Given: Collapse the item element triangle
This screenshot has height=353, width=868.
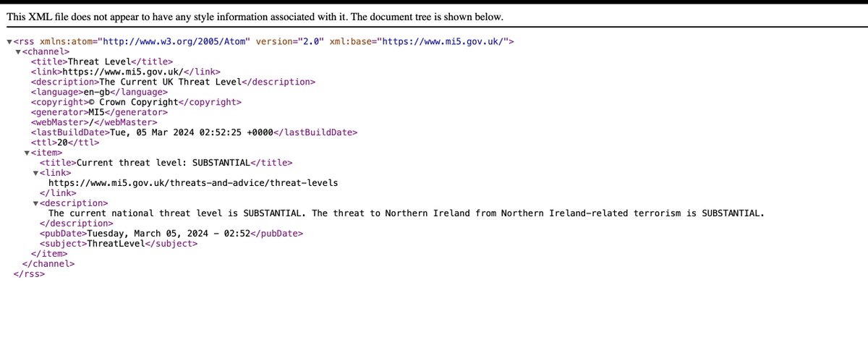Looking at the screenshot, I should (27, 153).
